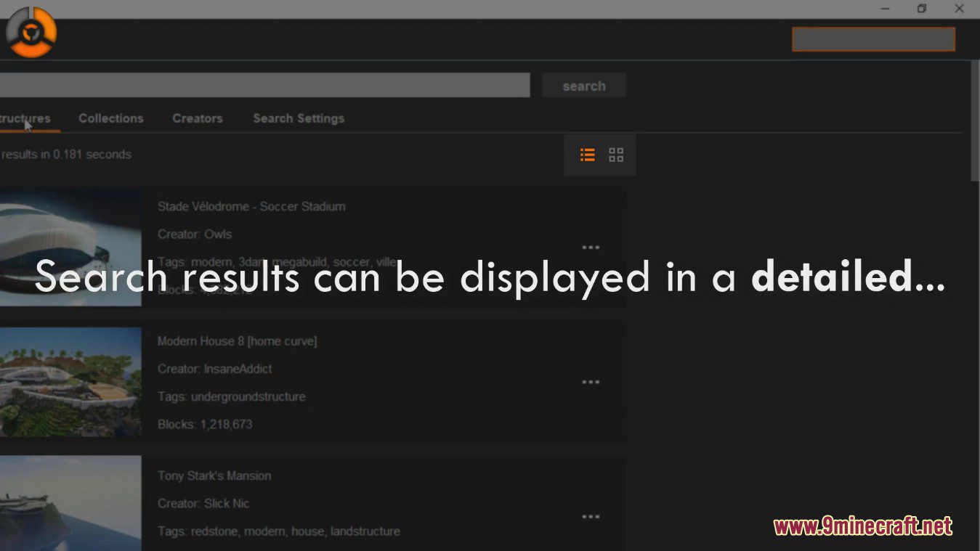The width and height of the screenshot is (980, 551).
Task: Switch to grid view layout
Action: click(x=616, y=155)
